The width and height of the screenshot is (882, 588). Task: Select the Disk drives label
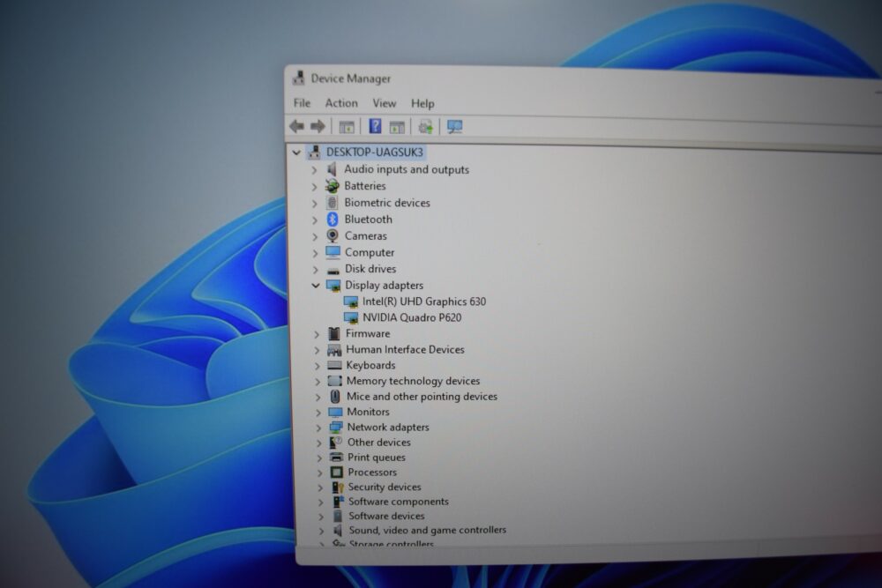point(370,269)
